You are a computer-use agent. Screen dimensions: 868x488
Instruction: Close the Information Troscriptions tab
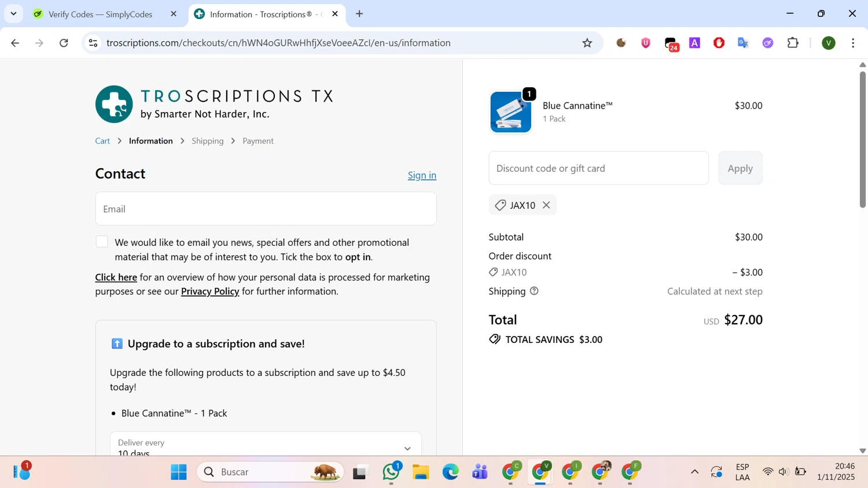[x=335, y=14]
